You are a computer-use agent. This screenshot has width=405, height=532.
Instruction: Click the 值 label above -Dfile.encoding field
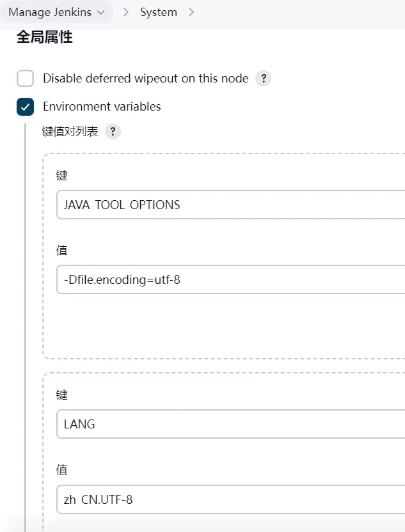62,251
